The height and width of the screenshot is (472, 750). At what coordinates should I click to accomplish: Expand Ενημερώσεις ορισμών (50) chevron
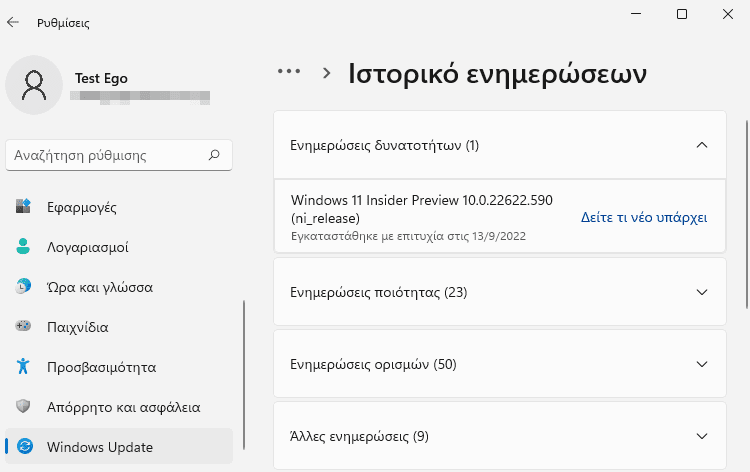702,364
